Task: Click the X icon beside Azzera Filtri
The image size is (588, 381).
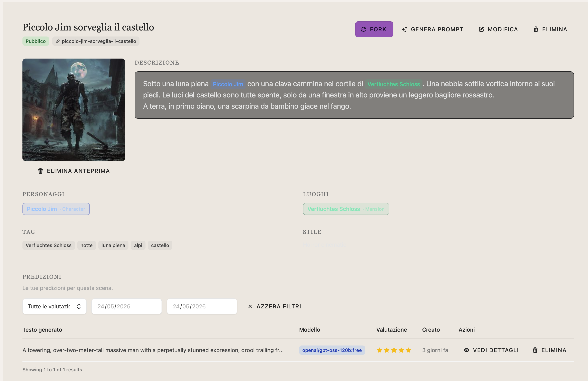Action: click(x=250, y=306)
